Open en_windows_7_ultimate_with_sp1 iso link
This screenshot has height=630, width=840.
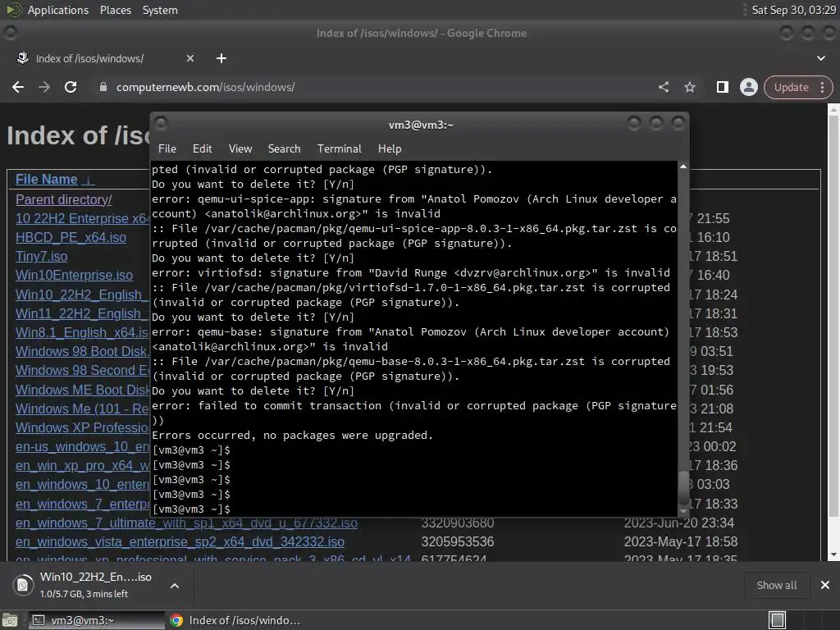[186, 523]
